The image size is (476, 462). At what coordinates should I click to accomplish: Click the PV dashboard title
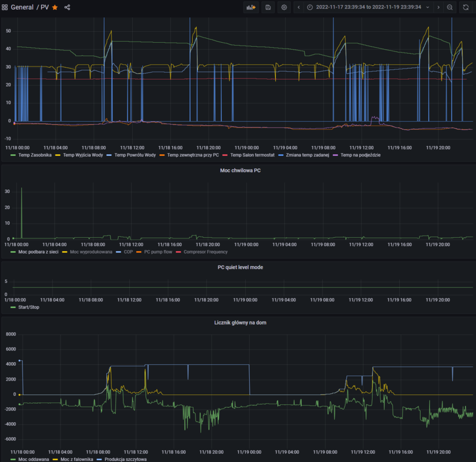(44, 8)
